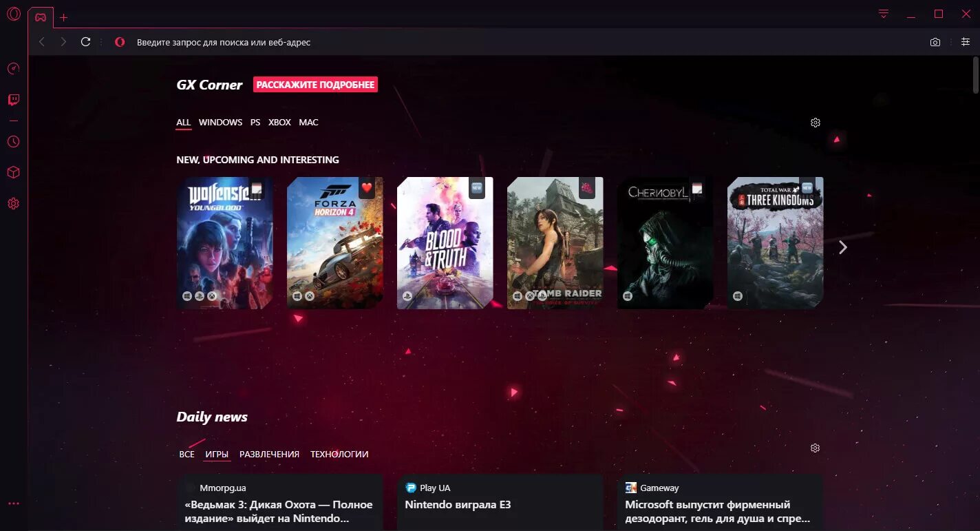This screenshot has width=980, height=531.
Task: Go back to previous page
Action: (42, 42)
